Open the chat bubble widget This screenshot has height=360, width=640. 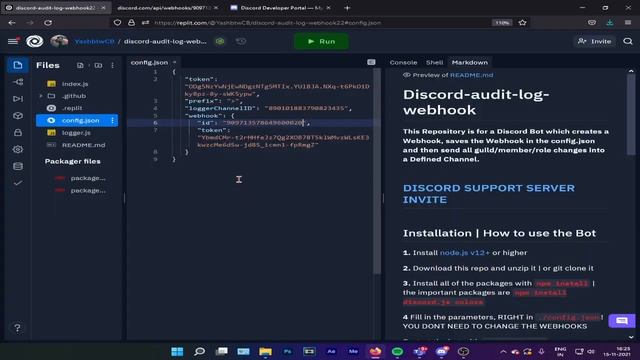tap(622, 321)
